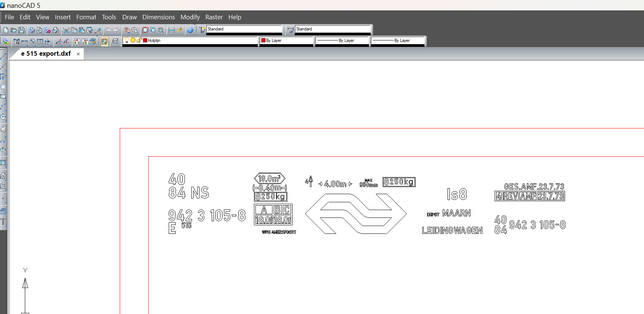Toggle the Properties clipboard panel icon
Viewport: 644px width, 314px height.
(105, 41)
